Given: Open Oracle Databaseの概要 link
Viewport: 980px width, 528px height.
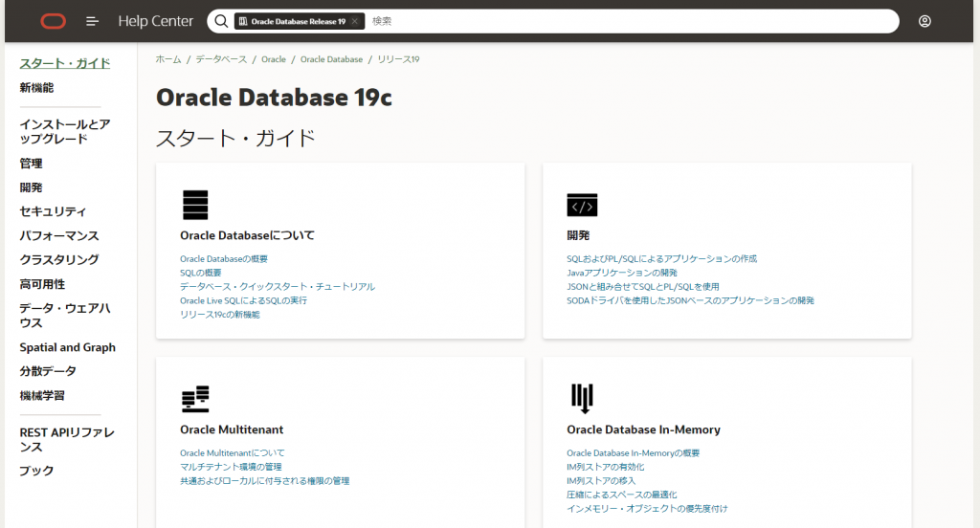Looking at the screenshot, I should 224,259.
